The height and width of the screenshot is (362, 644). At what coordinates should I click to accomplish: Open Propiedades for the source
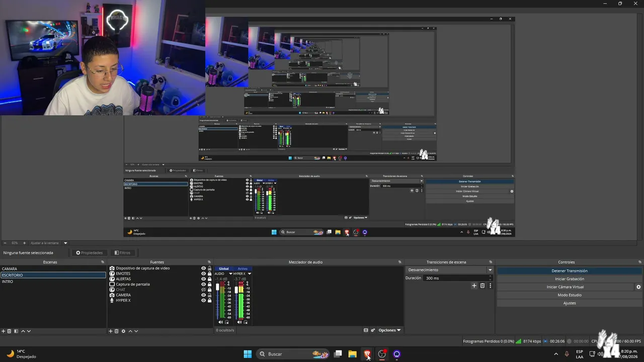coord(90,253)
